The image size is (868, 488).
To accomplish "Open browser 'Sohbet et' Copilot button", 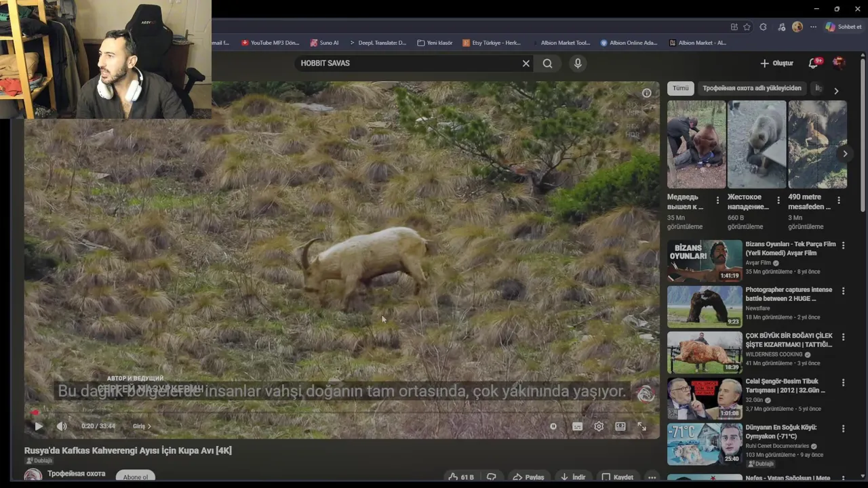I will (844, 27).
